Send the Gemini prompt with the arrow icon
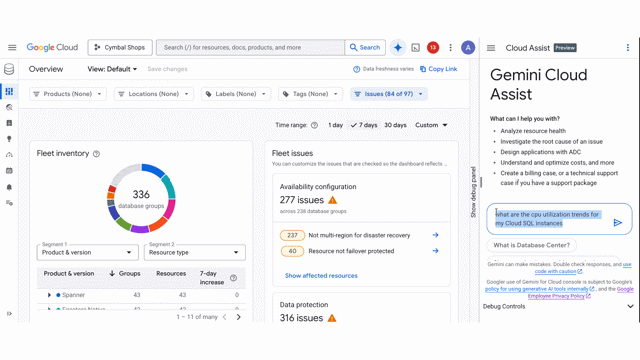Viewport: 640px width, 360px height. [618, 222]
